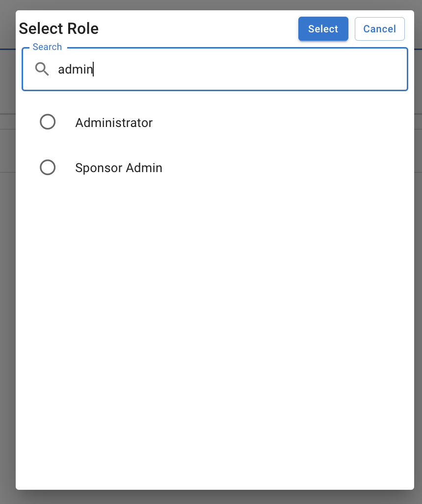Click the dimmed strip above the dialog
This screenshot has width=422, height=504.
click(211, 4)
